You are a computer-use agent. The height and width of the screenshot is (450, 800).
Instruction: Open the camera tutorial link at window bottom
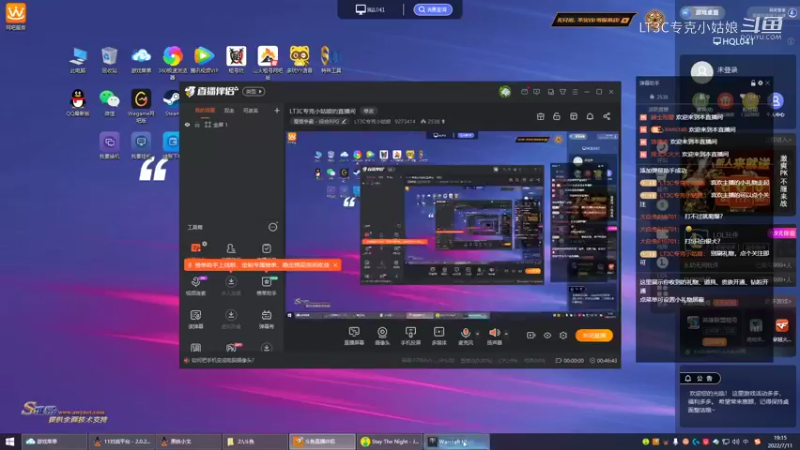222,360
